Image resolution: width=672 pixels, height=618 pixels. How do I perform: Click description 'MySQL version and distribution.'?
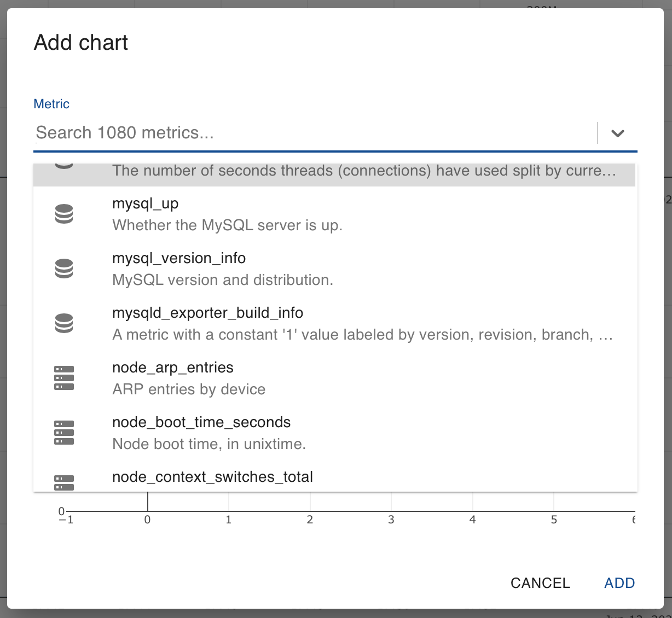coord(223,280)
